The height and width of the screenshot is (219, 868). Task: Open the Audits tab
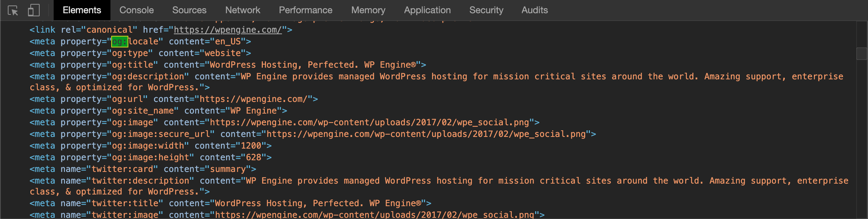coord(535,10)
